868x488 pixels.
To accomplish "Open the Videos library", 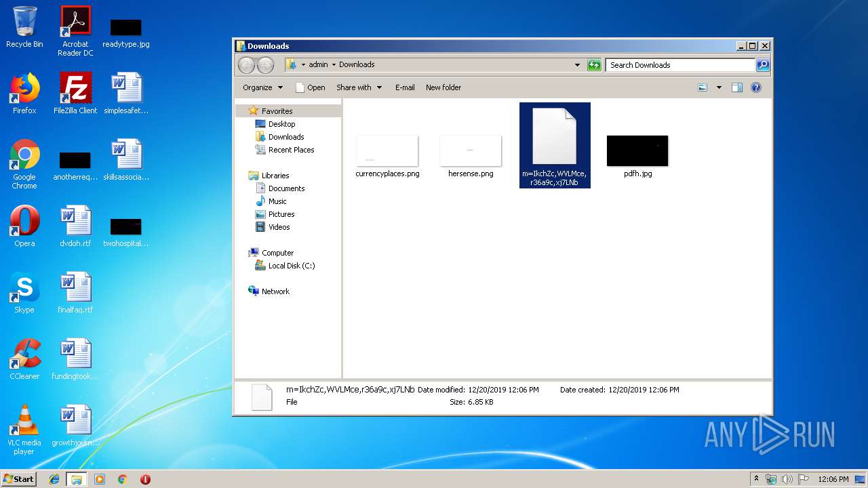I will click(279, 227).
